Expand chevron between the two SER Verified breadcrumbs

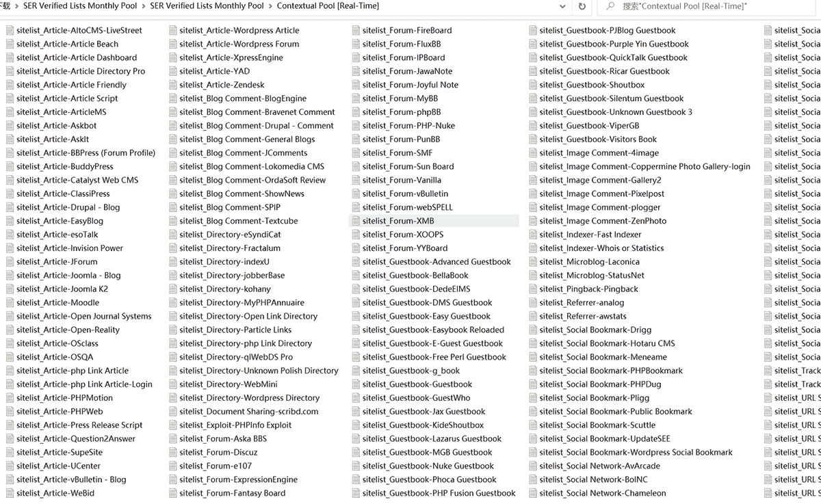click(143, 6)
